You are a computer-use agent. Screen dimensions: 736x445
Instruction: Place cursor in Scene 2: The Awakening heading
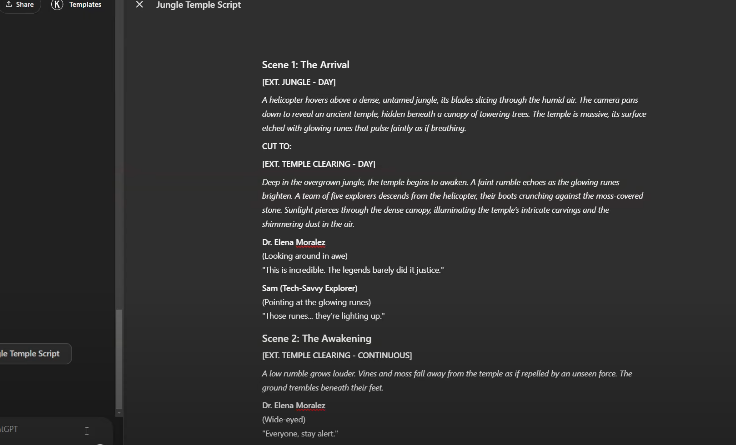tap(316, 338)
